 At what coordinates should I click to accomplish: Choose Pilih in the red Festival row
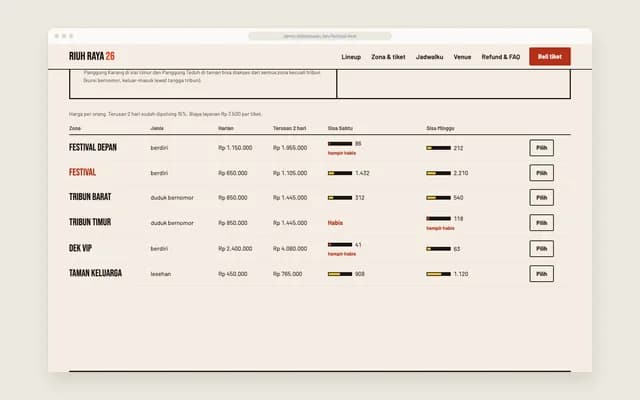pos(542,173)
